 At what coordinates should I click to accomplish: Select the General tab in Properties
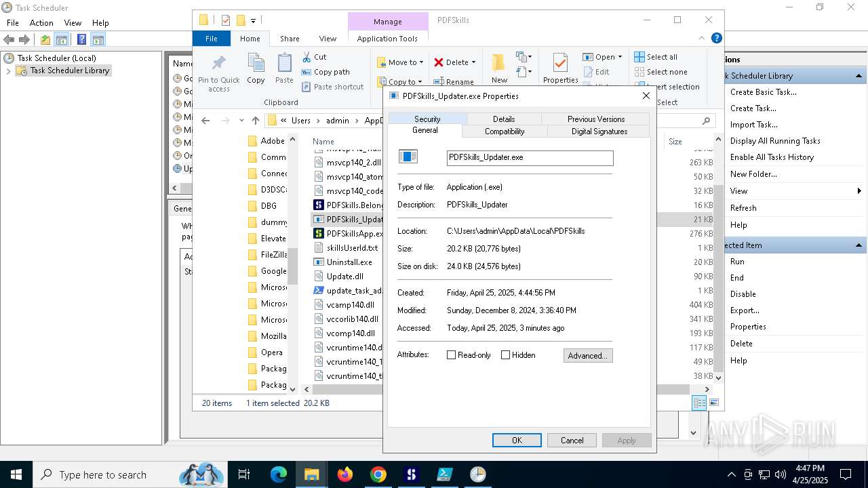(425, 130)
